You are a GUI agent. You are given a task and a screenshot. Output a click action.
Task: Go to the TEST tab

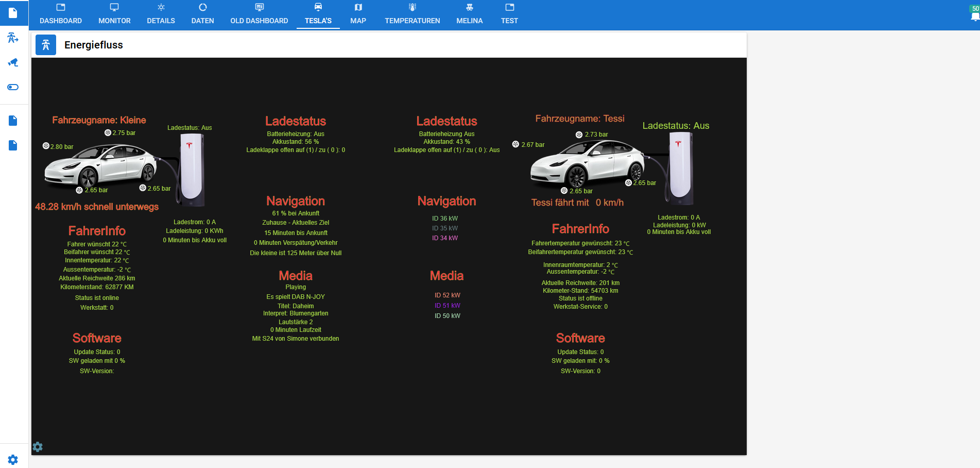pos(509,14)
